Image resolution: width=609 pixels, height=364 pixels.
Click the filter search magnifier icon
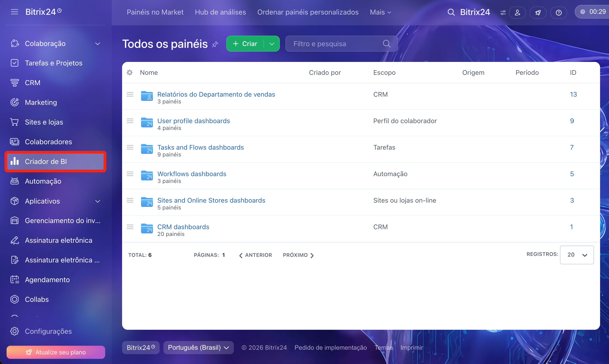(x=387, y=44)
